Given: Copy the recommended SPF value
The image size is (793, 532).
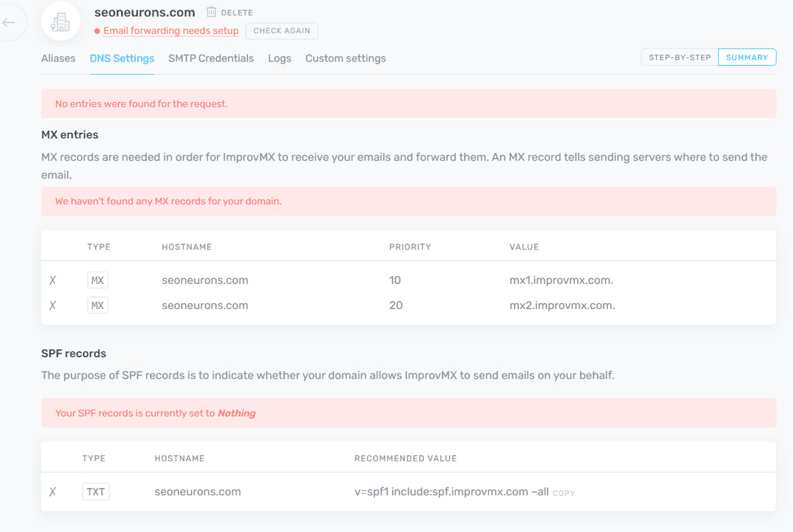Looking at the screenshot, I should (564, 493).
